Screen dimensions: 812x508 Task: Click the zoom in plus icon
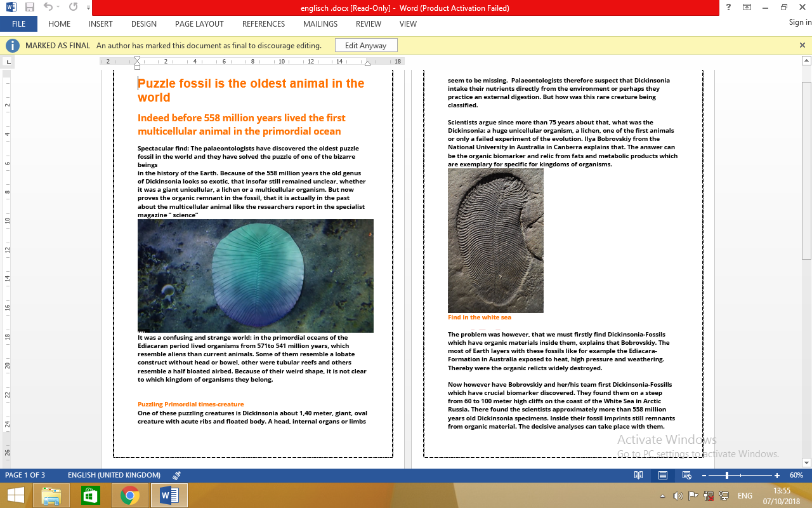click(x=777, y=475)
